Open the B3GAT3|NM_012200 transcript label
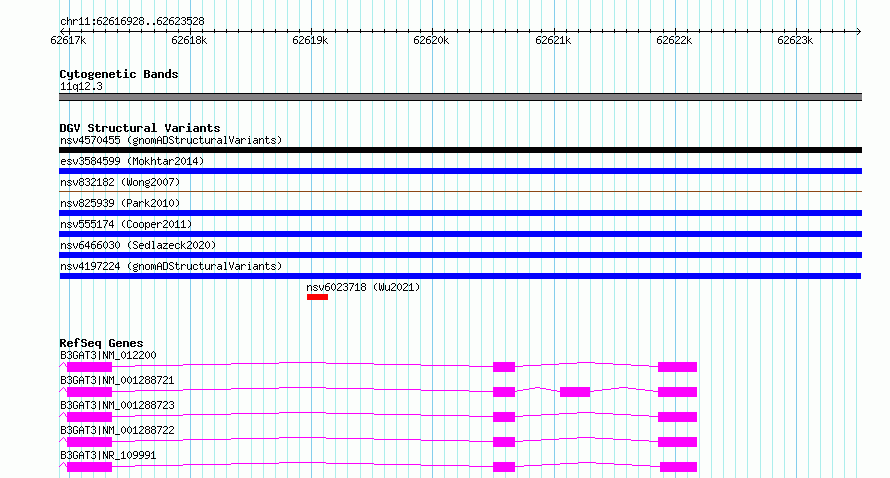This screenshot has height=478, width=890. [x=108, y=355]
